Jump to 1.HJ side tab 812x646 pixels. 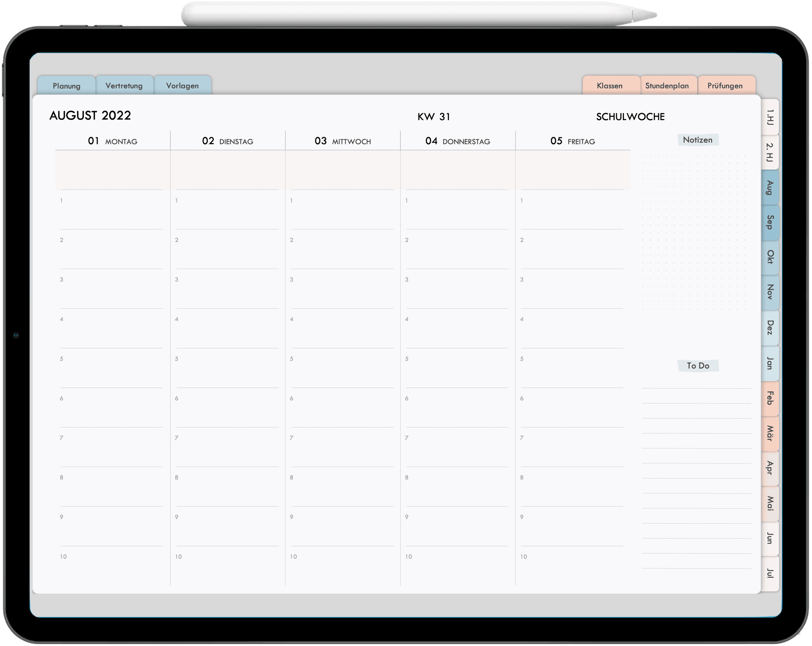point(770,117)
